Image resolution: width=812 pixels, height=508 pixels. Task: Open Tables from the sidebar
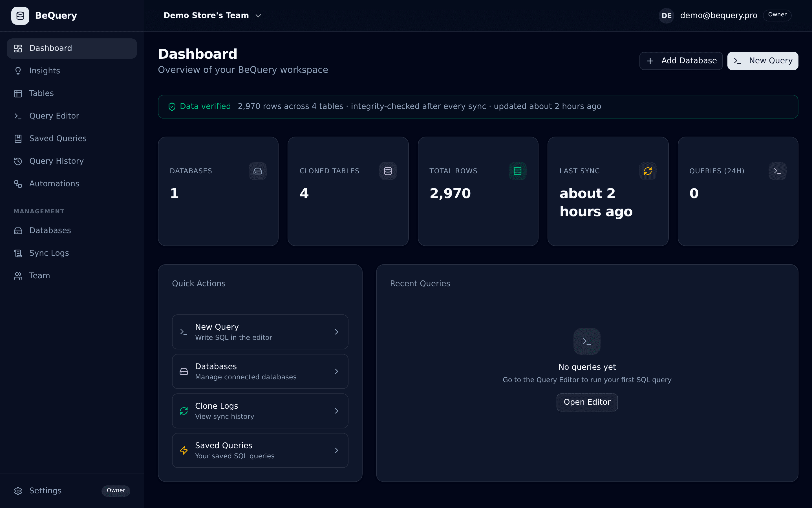(72, 93)
